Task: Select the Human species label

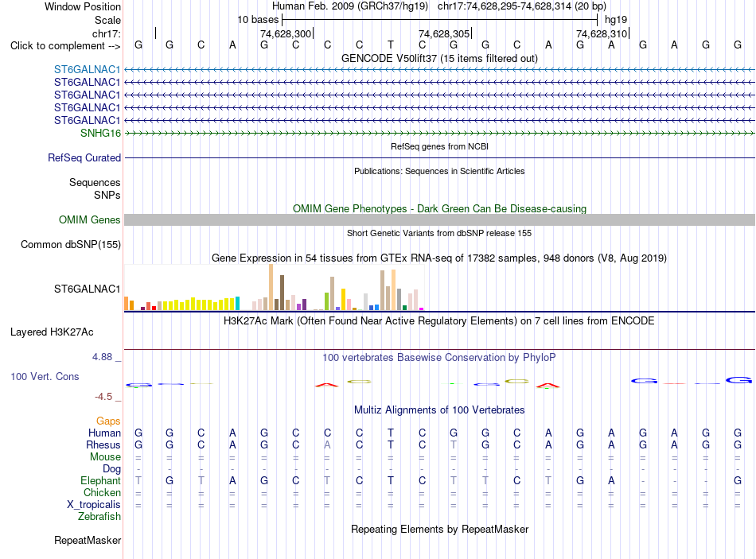Action: (104, 433)
